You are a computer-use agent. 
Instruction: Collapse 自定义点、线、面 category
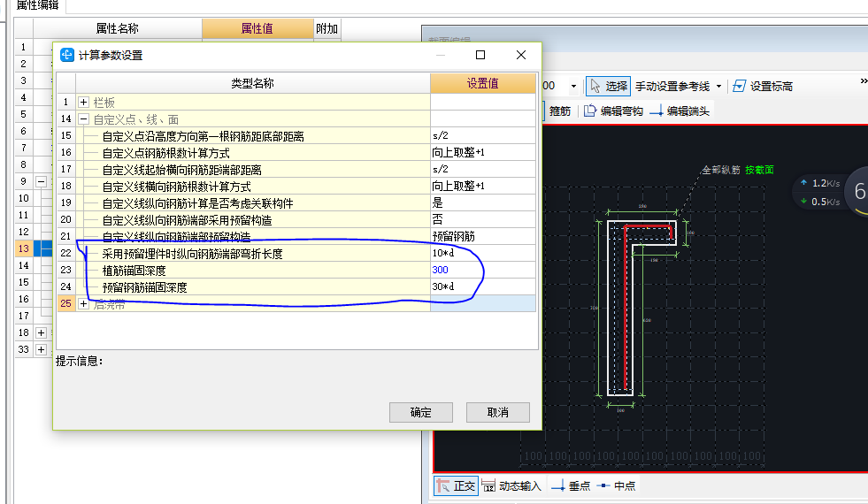pos(83,119)
